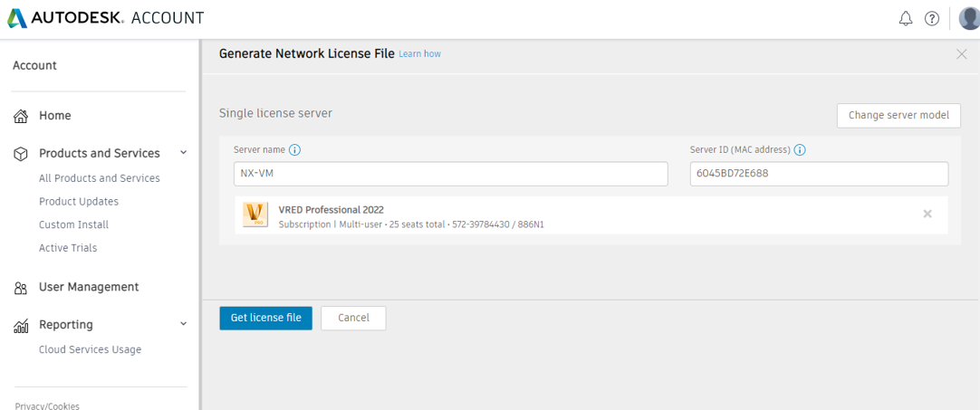Collapse the Reporting section chevron
This screenshot has height=410, width=980.
[183, 324]
